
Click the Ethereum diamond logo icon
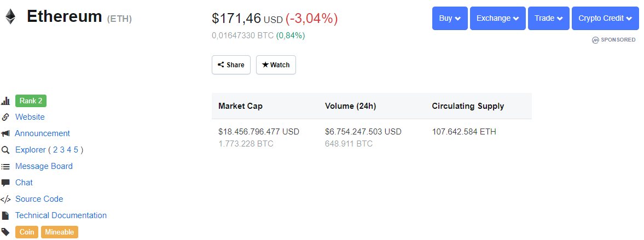pos(10,17)
